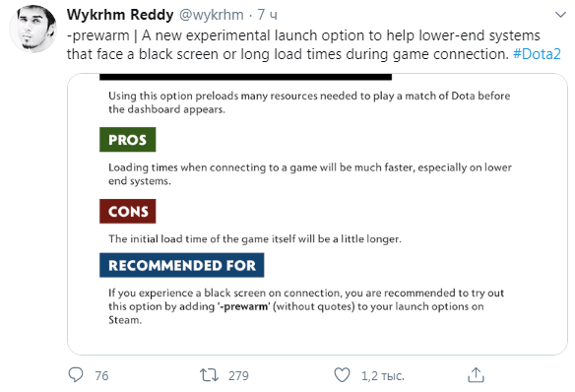Click the 1,2 тыс. likes count

point(382,376)
